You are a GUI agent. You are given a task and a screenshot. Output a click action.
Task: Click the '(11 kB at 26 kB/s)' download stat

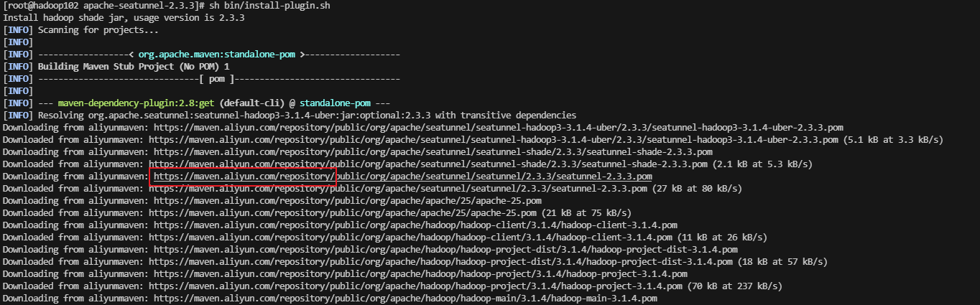coord(722,237)
